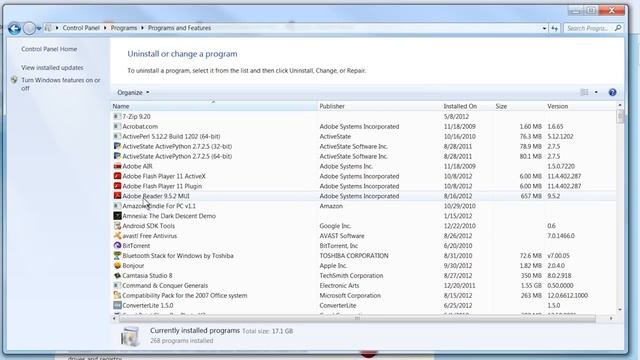Click the installed programs icon in details pane
This screenshot has height=360, width=640.
pos(130,336)
